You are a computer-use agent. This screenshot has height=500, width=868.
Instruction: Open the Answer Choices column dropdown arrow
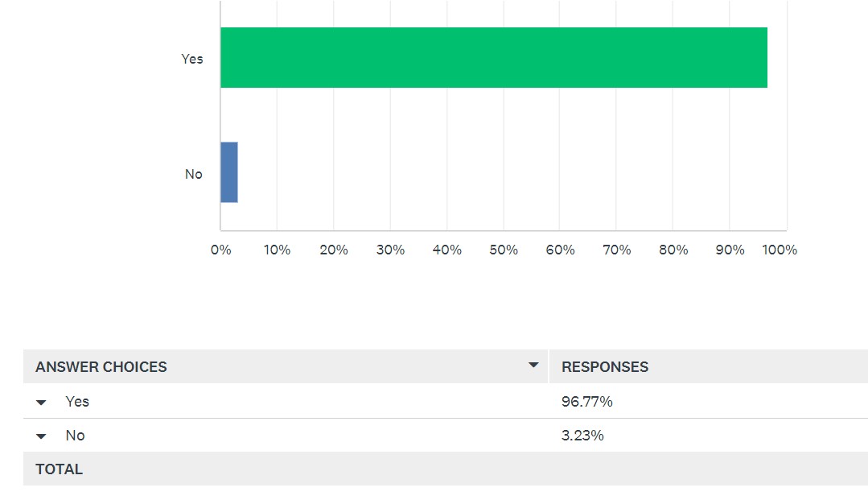[x=533, y=366]
